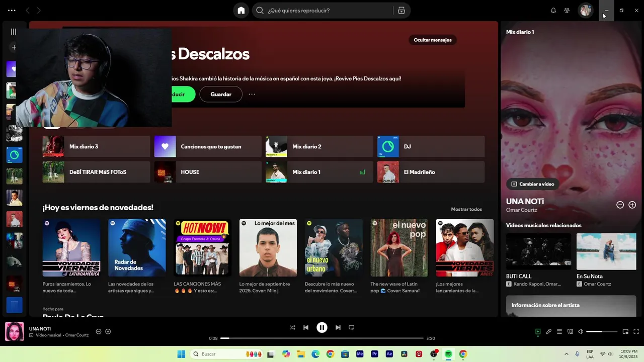Open DeBÍ TiRAR MáS FOToS shortcut

point(97,172)
